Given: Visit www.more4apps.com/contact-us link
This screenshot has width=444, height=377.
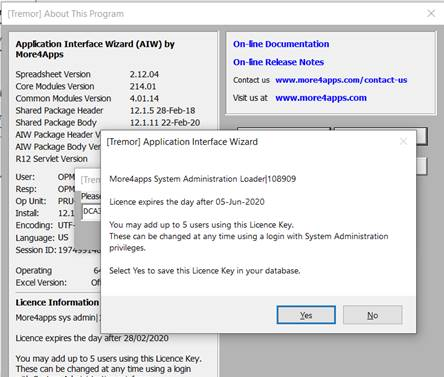Looking at the screenshot, I should tap(341, 80).
